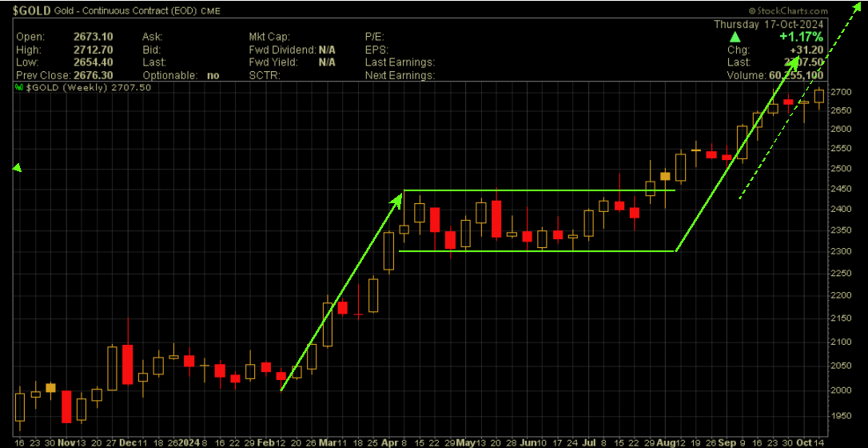Screen dimensions: 868x448
Task: Click the 'Last Earnings:' label
Action: click(x=400, y=62)
